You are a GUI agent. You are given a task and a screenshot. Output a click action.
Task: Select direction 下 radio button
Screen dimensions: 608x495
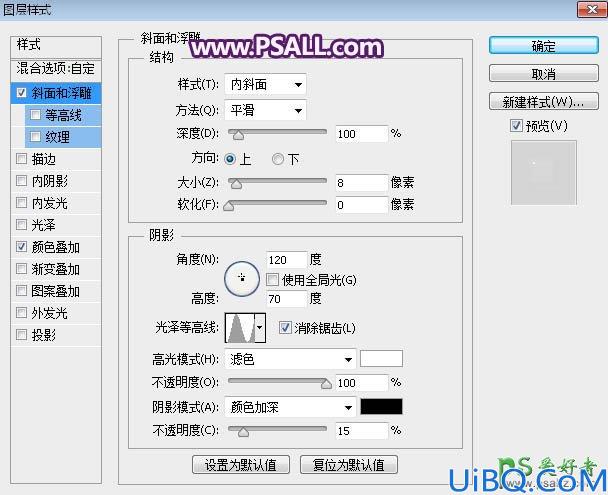[278, 159]
